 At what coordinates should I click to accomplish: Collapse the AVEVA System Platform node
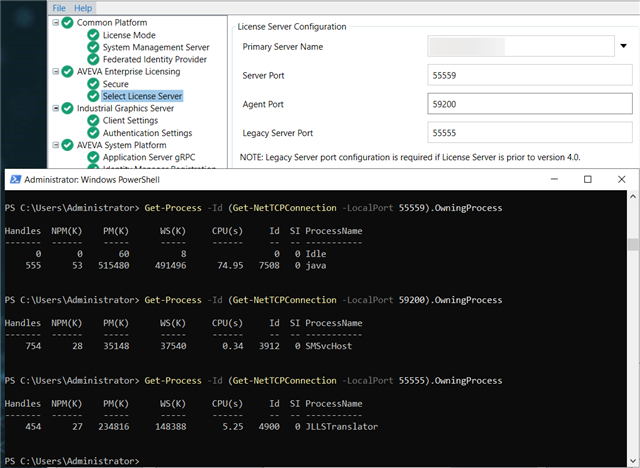56,145
